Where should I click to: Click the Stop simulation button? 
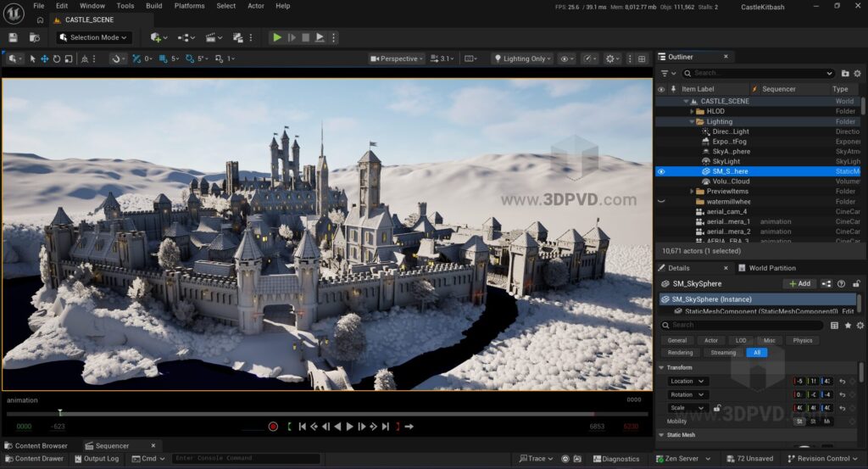point(305,37)
